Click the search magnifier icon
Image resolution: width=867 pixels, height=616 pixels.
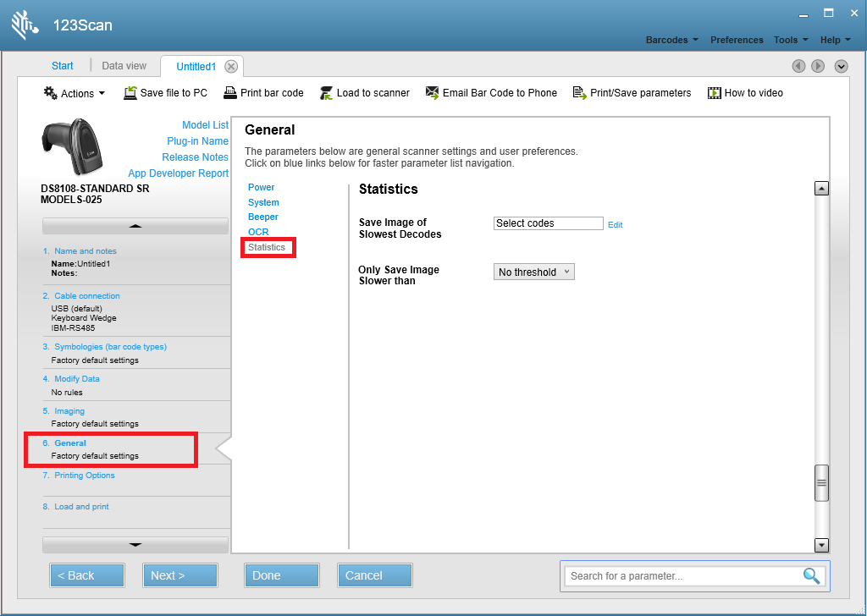pyautogui.click(x=810, y=575)
